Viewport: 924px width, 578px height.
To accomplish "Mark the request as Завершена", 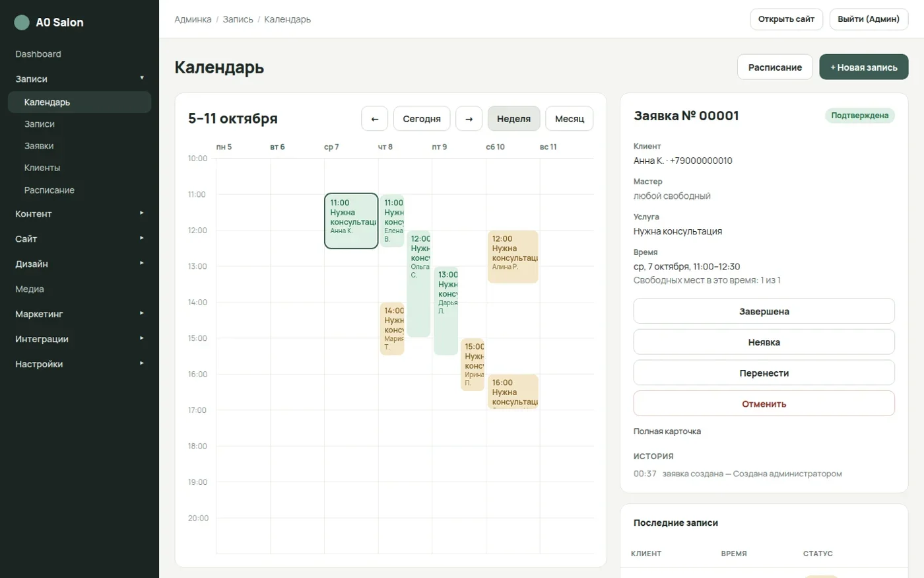I will [x=764, y=311].
